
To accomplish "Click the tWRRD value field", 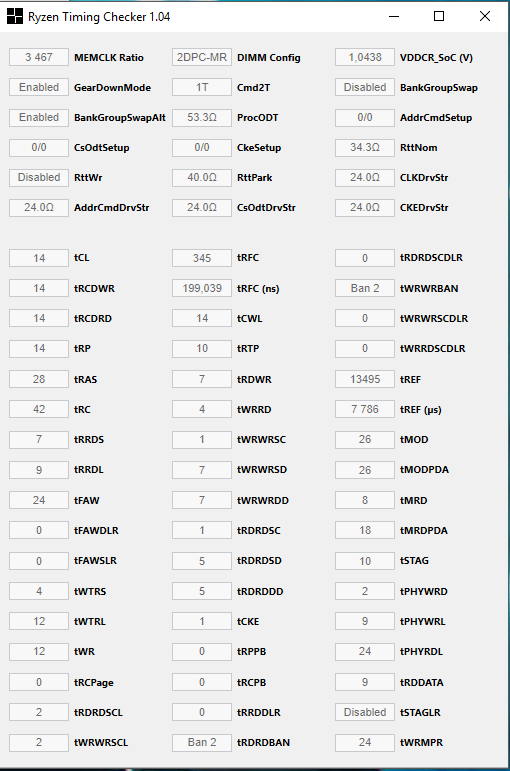I will [202, 409].
